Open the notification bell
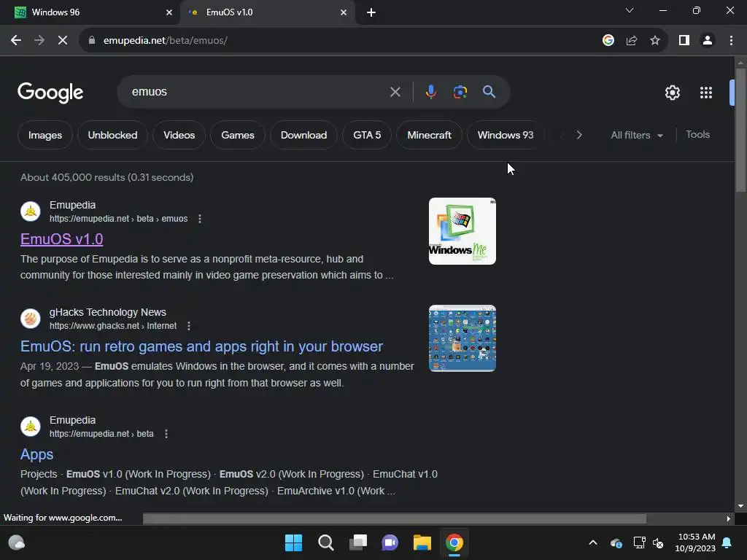Screen dimensions: 747x560 click(x=727, y=542)
